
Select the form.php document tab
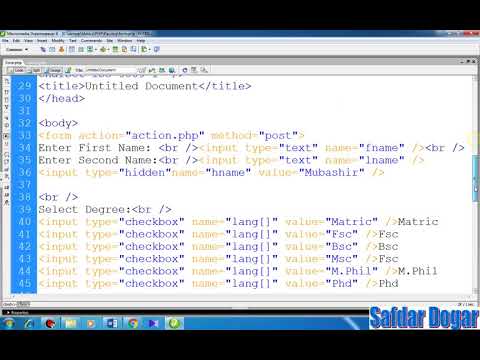13,62
